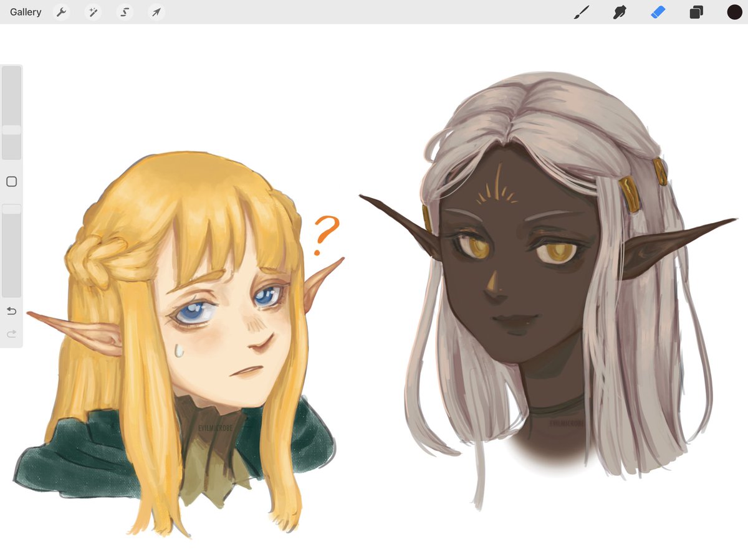Select the Brush tool
The image size is (748, 560).
581,12
